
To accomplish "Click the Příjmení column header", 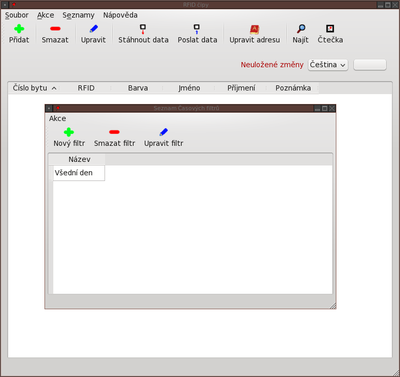I will (x=241, y=88).
